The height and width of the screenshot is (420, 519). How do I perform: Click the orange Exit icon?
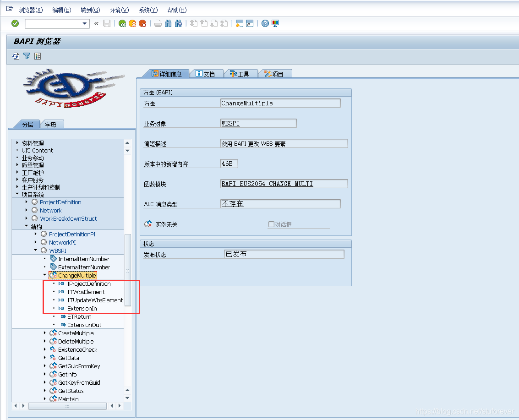pyautogui.click(x=132, y=23)
